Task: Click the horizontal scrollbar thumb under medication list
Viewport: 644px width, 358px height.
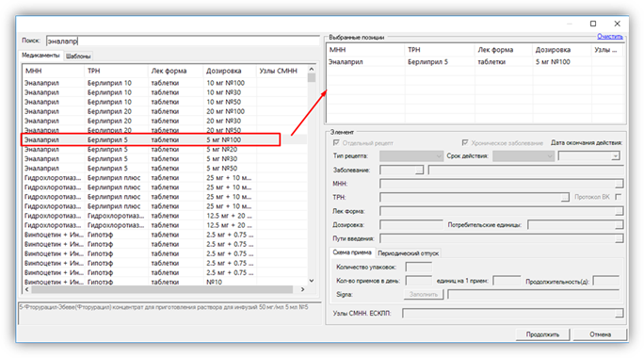Action: (162, 289)
